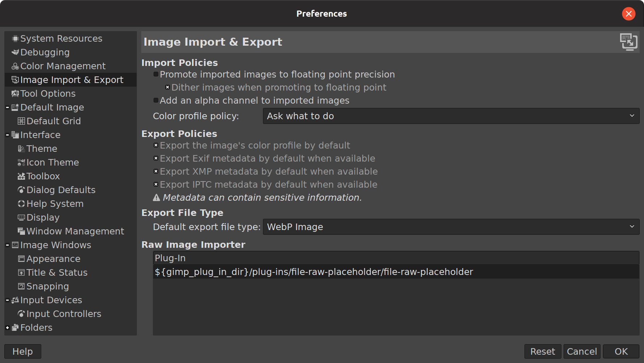Open the Default export file type dropdown
Screen dimensions: 644x363
click(x=451, y=227)
